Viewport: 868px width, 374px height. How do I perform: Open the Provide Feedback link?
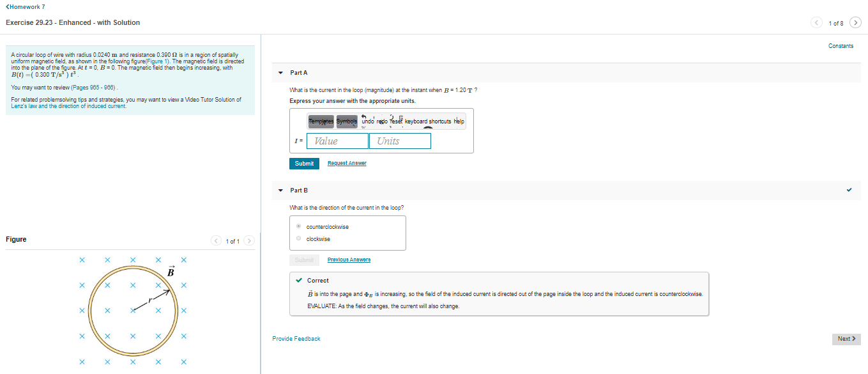point(296,338)
